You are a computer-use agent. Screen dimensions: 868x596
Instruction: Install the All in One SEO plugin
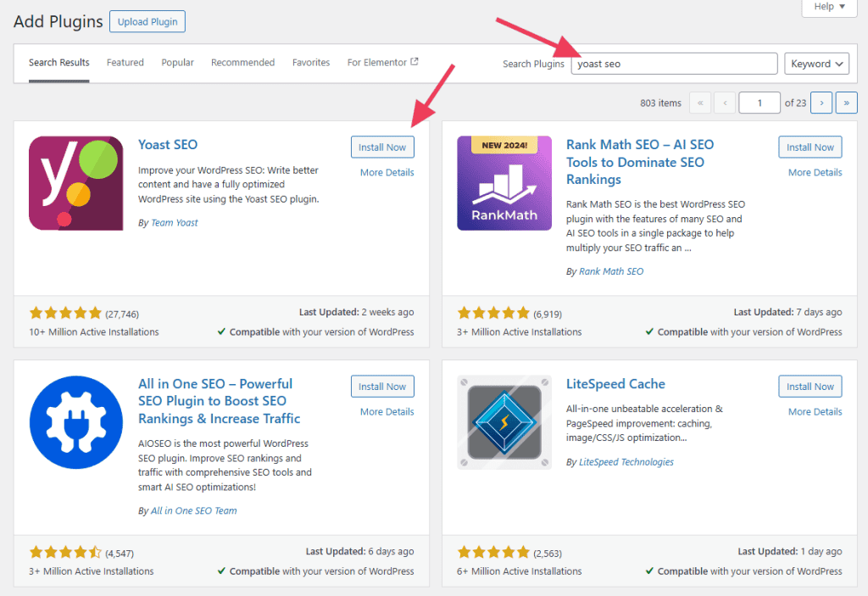382,387
